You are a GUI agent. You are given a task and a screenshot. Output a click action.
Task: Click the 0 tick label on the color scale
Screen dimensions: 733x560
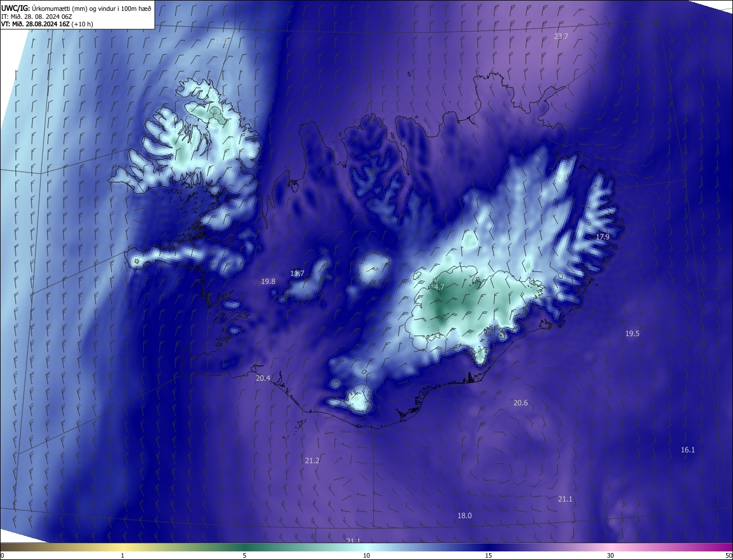coord(2,555)
